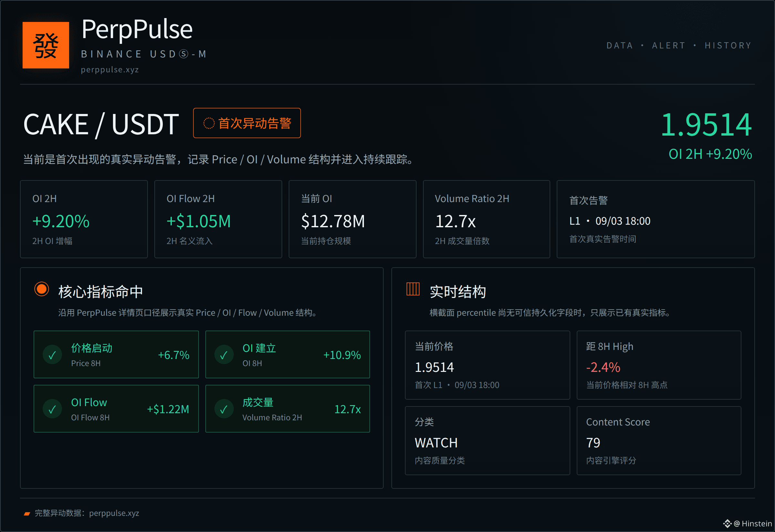Image resolution: width=775 pixels, height=532 pixels.
Task: Go to the HISTORY header item
Action: point(728,45)
